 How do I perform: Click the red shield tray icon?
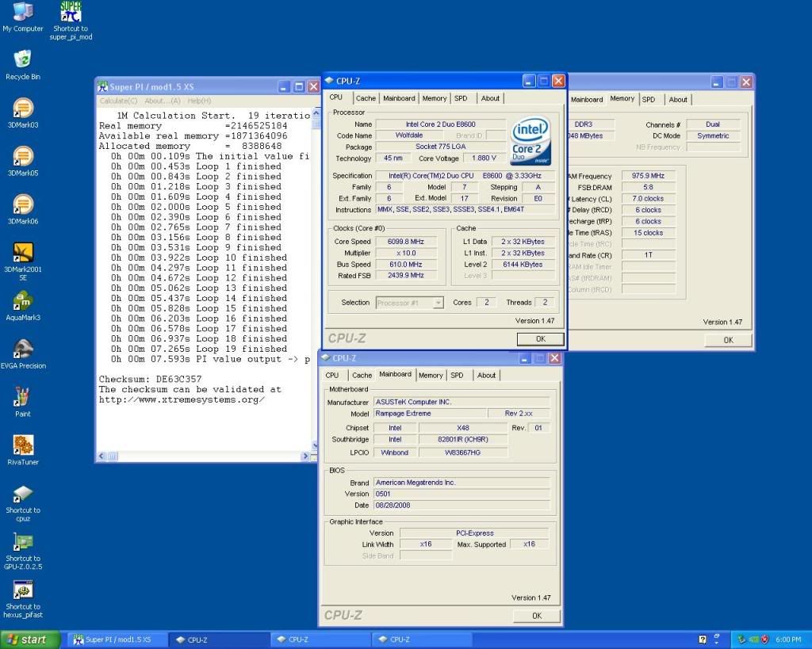[x=764, y=639]
